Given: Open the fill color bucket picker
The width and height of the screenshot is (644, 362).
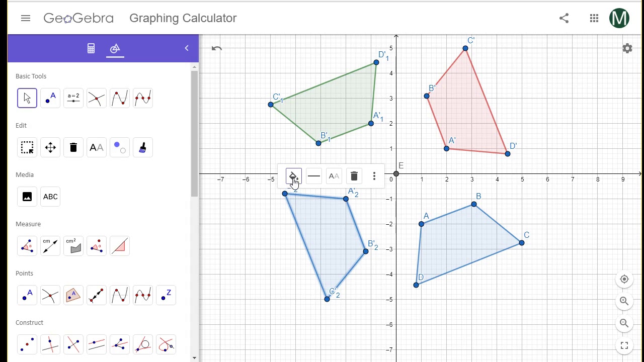Looking at the screenshot, I should [293, 176].
